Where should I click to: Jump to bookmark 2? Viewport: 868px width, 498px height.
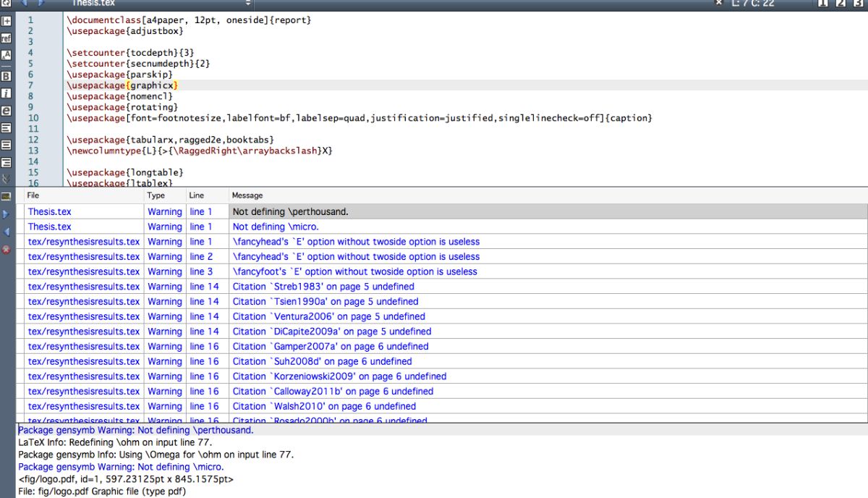(x=841, y=3)
